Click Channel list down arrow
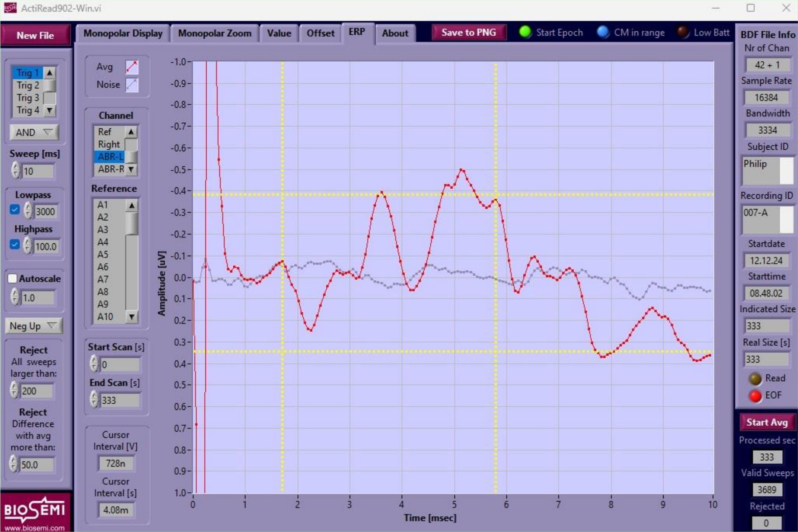This screenshot has height=532, width=798. pyautogui.click(x=131, y=169)
